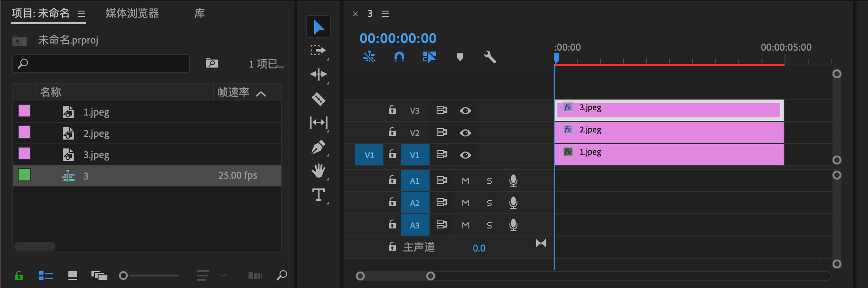Image resolution: width=868 pixels, height=288 pixels.
Task: Mute the A1 audio track
Action: pos(465,181)
